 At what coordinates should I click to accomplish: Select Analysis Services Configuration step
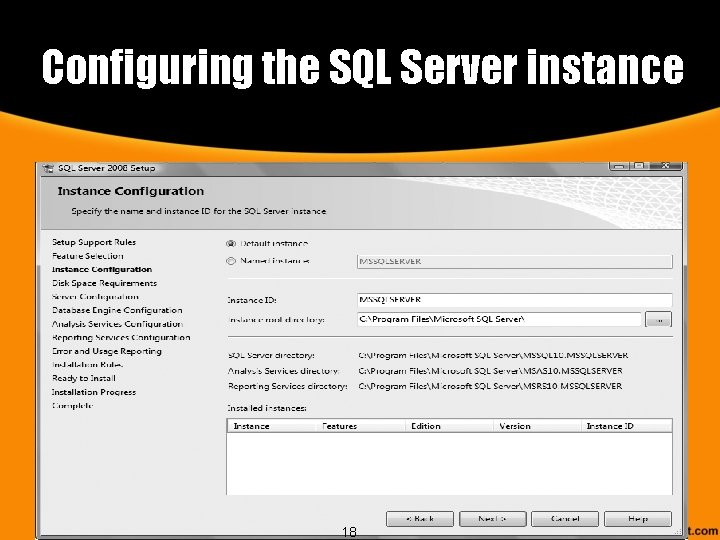coord(117,324)
